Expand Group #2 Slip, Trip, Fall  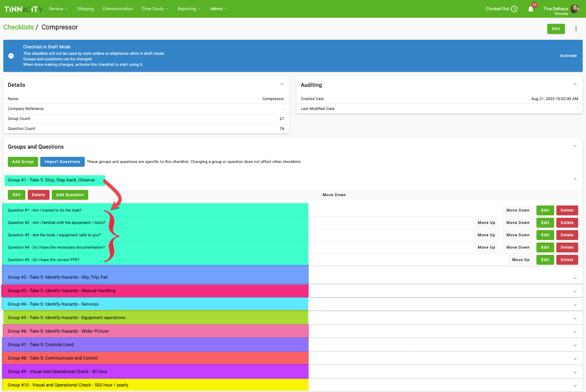point(575,278)
